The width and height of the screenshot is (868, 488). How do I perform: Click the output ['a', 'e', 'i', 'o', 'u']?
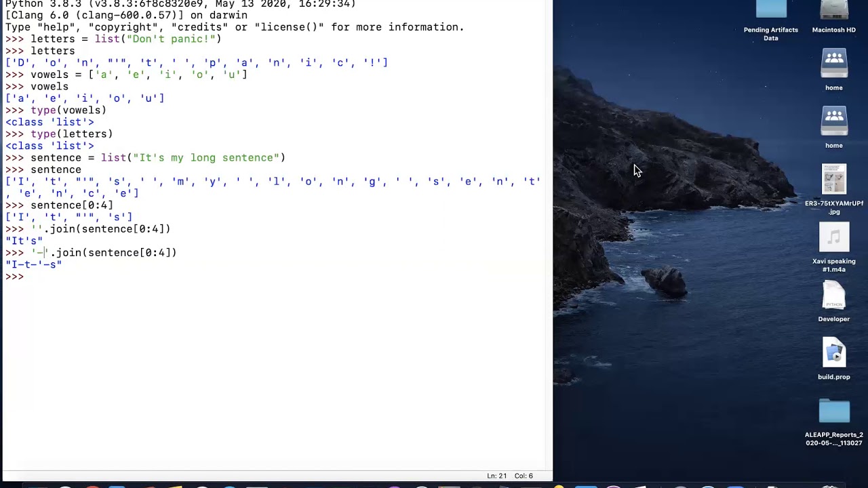[x=85, y=98]
